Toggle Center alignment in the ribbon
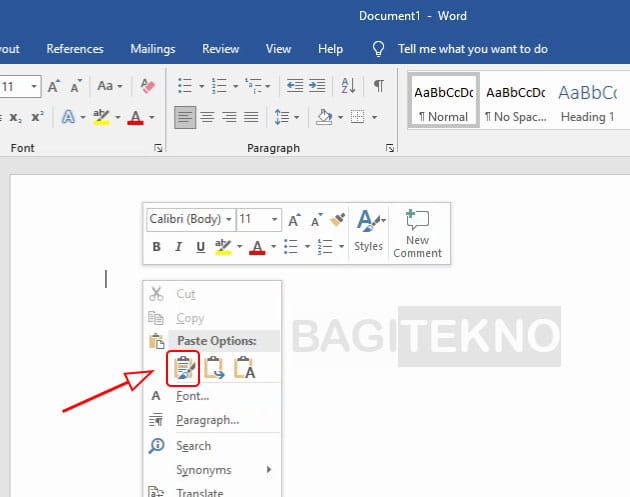 click(207, 117)
